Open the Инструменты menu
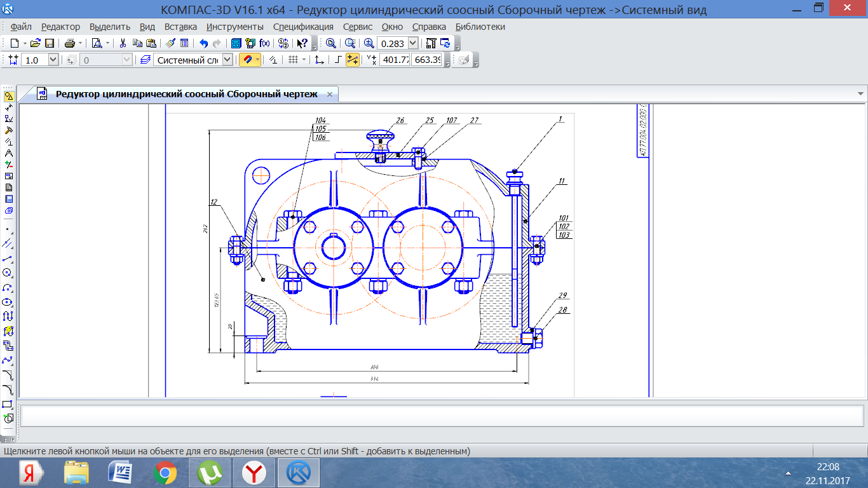This screenshot has width=868, height=488. pos(234,27)
